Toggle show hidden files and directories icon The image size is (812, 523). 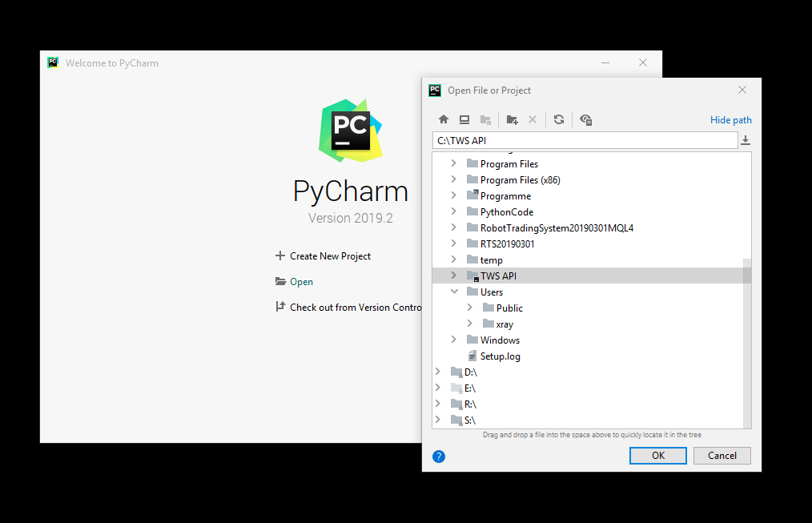pyautogui.click(x=585, y=119)
